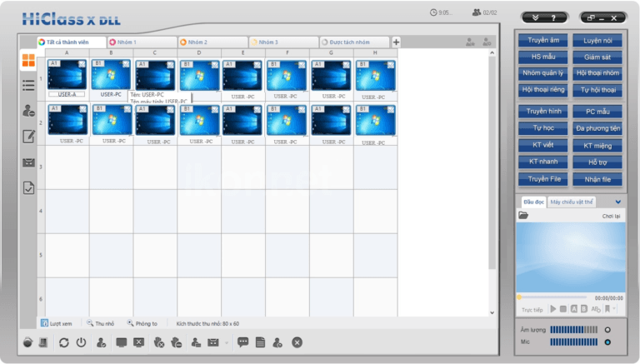
Task: Toggle the Âm lượng mute circle
Action: coord(607,330)
